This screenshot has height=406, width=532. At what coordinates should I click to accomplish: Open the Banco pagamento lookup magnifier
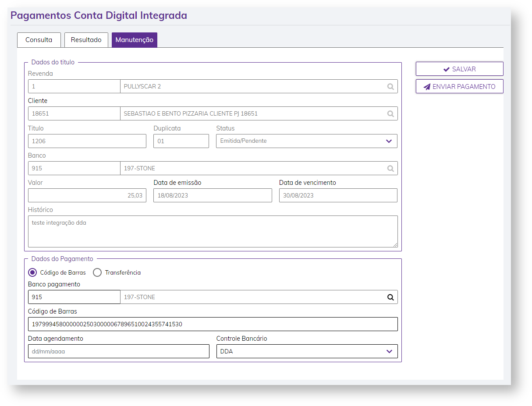tap(390, 297)
